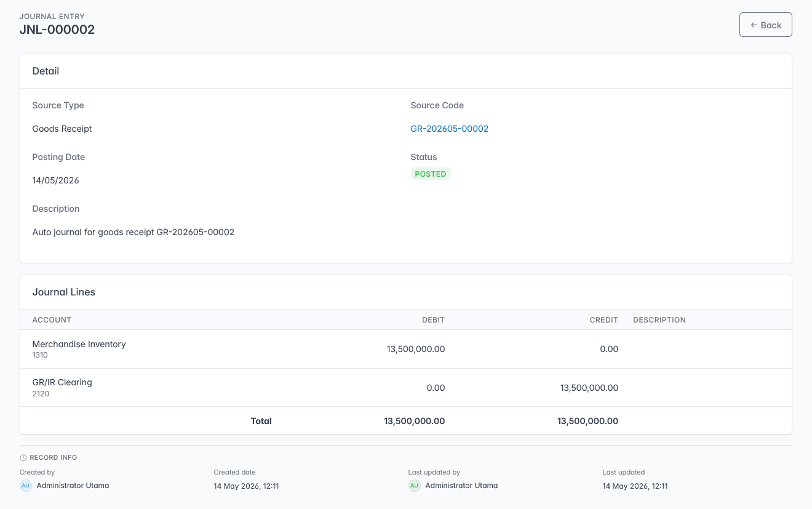The width and height of the screenshot is (812, 509).
Task: Select the GR/IR Clearing account row
Action: click(x=406, y=388)
